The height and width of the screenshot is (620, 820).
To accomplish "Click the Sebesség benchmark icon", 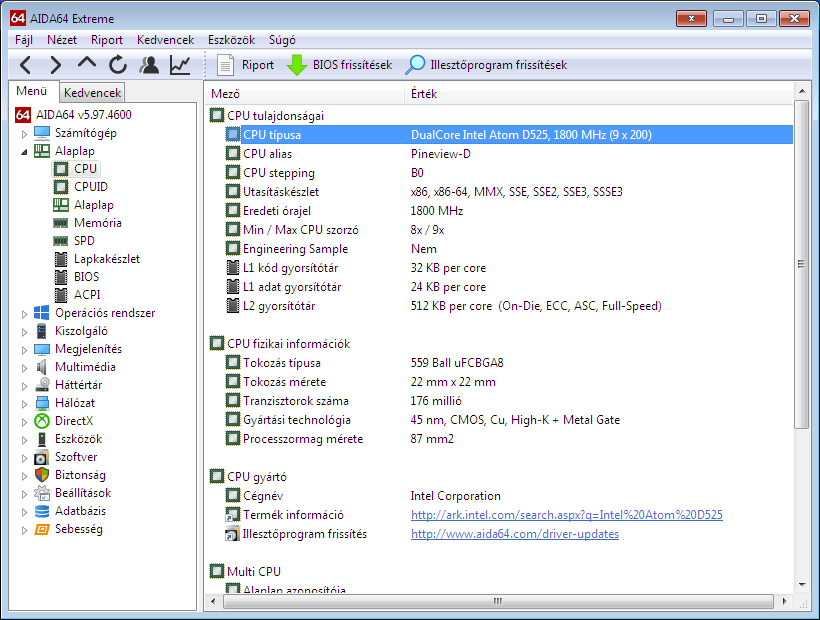I will click(x=42, y=529).
